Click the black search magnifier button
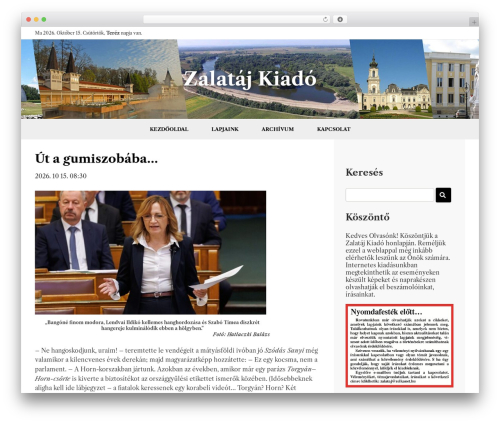 tap(443, 195)
